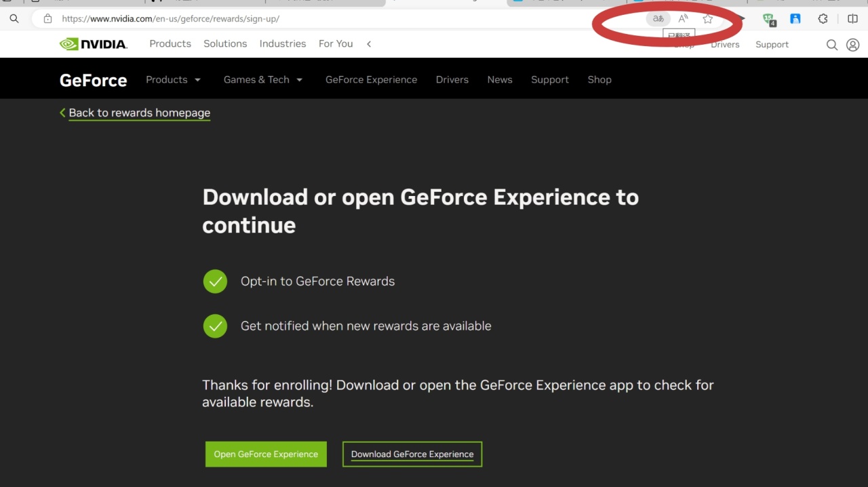Open the top Products menu beside the NVIDIA logo
Image resolution: width=868 pixels, height=487 pixels.
(170, 43)
